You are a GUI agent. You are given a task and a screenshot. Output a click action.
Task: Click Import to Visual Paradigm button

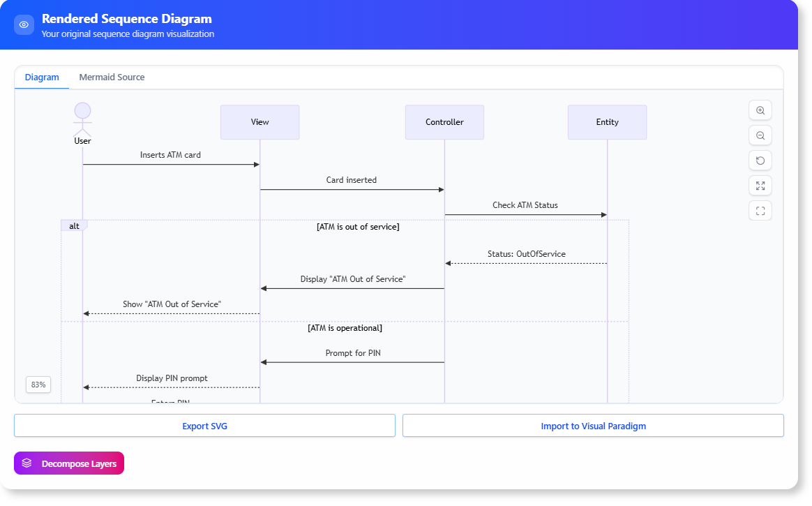pyautogui.click(x=593, y=426)
